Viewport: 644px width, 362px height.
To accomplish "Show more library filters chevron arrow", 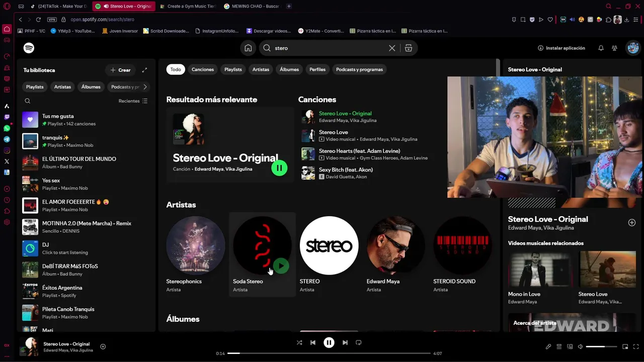I will tap(145, 87).
